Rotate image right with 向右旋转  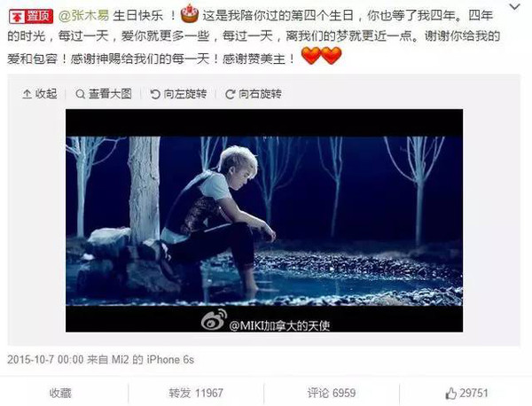254,94
